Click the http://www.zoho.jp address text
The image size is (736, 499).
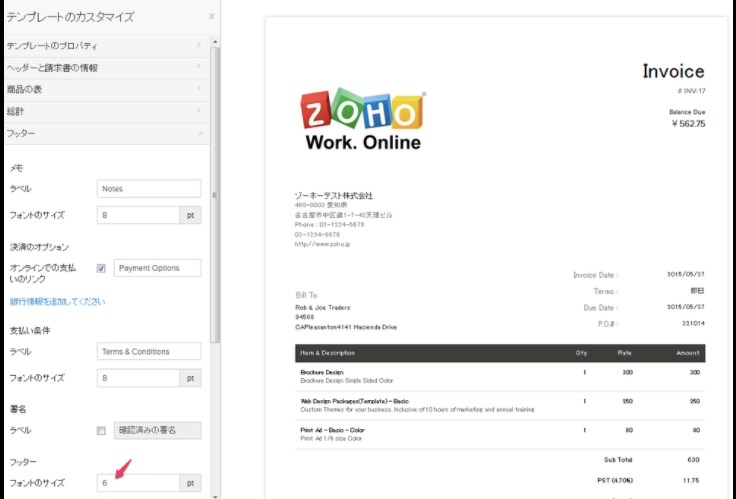tap(322, 244)
